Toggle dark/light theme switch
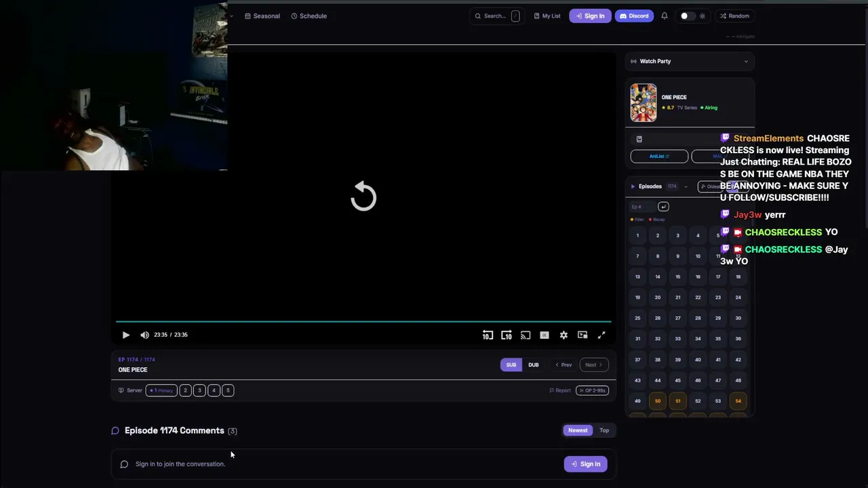 [x=688, y=16]
